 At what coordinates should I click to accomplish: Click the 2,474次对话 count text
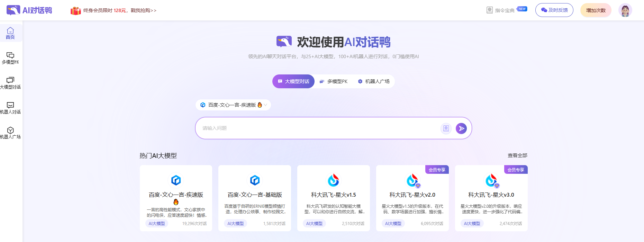(x=511, y=224)
